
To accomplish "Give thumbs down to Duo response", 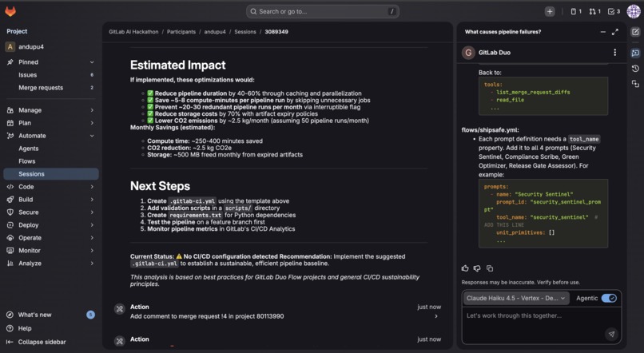I will tap(477, 268).
